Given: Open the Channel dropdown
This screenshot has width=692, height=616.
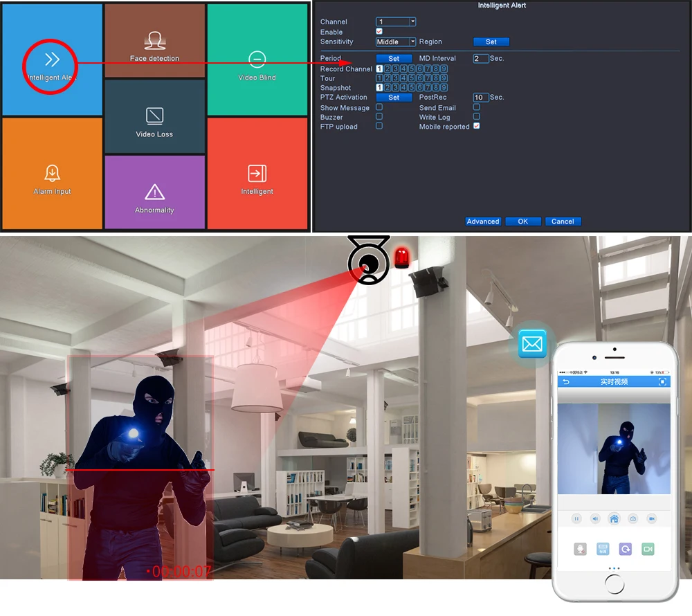Looking at the screenshot, I should pyautogui.click(x=396, y=21).
